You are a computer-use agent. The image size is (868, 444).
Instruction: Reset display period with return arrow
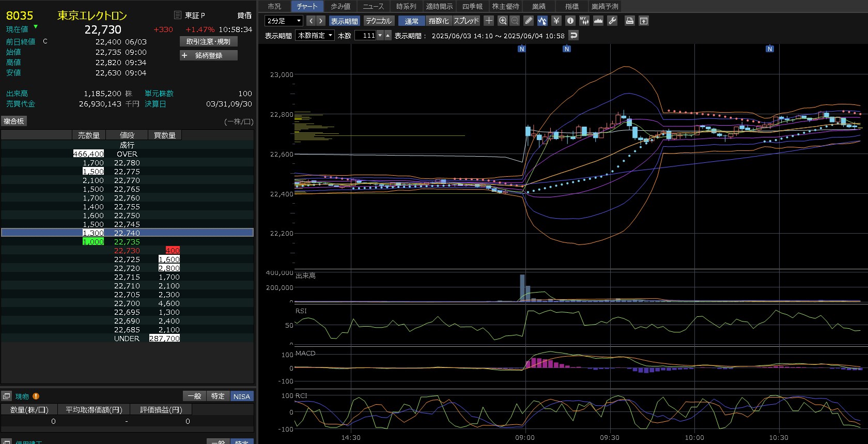pos(574,35)
